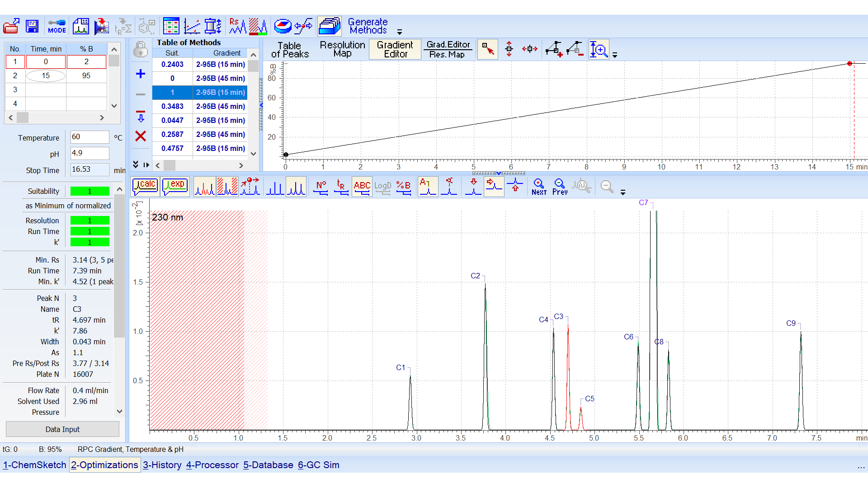Click the red X delete method button
The width and height of the screenshot is (868, 488).
141,136
